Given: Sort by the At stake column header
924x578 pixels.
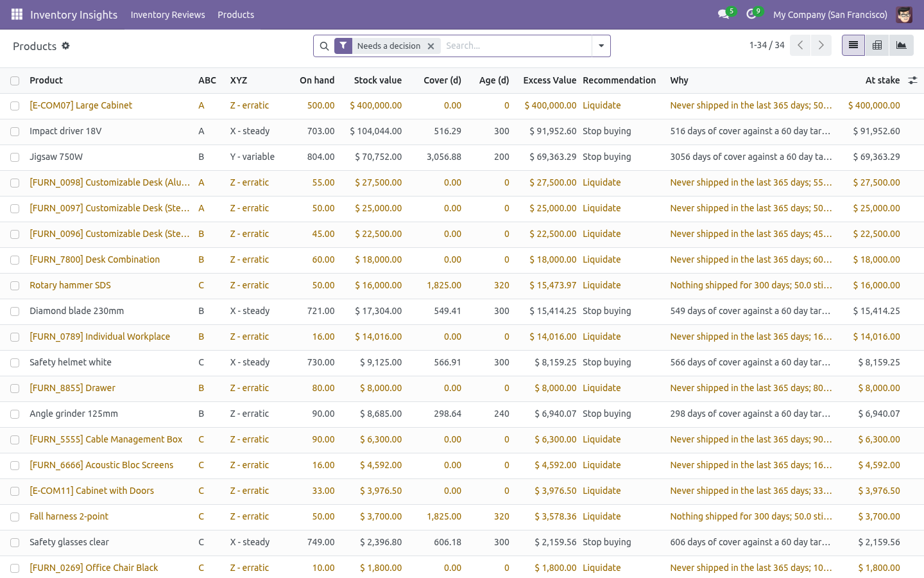Looking at the screenshot, I should click(883, 80).
